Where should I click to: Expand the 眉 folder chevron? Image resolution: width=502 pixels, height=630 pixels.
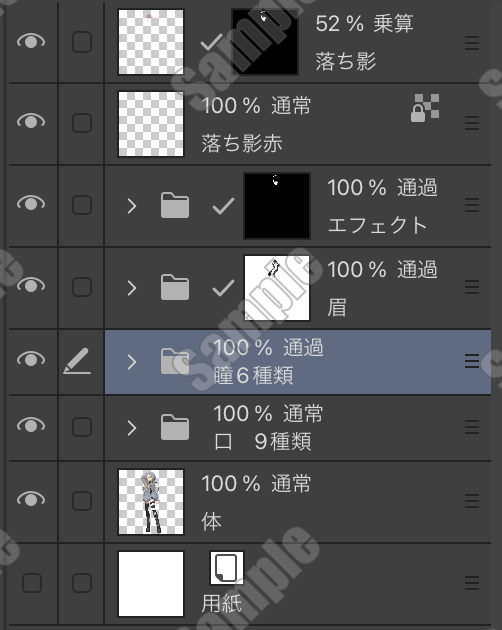(131, 288)
